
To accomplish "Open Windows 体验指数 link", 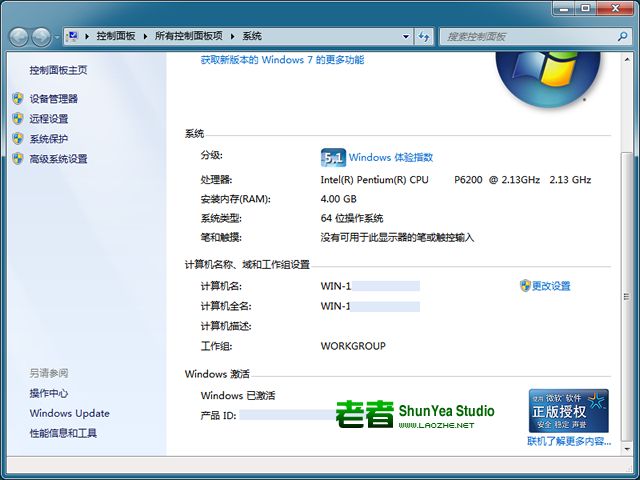I will [x=391, y=158].
